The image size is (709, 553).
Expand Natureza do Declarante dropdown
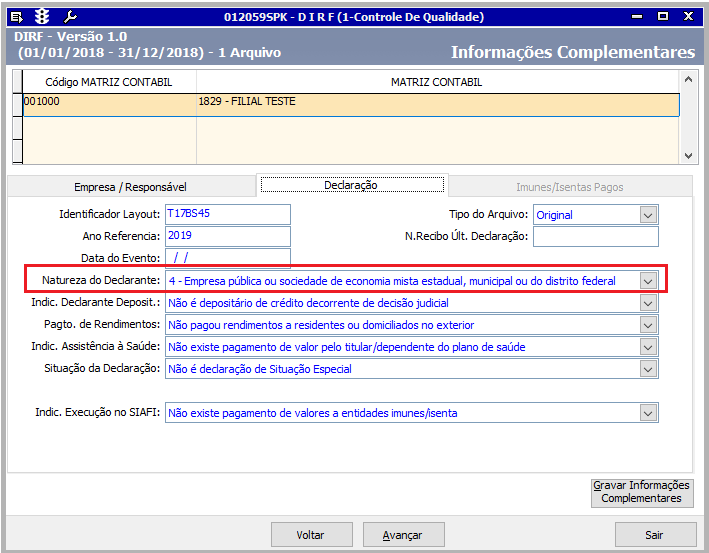click(x=648, y=281)
